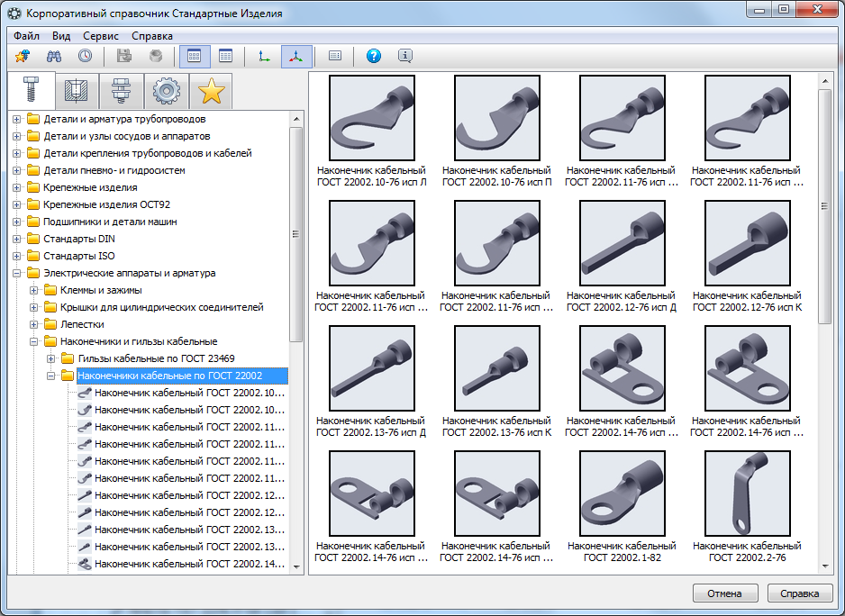Open the Вид menu
The image size is (845, 616).
(61, 36)
